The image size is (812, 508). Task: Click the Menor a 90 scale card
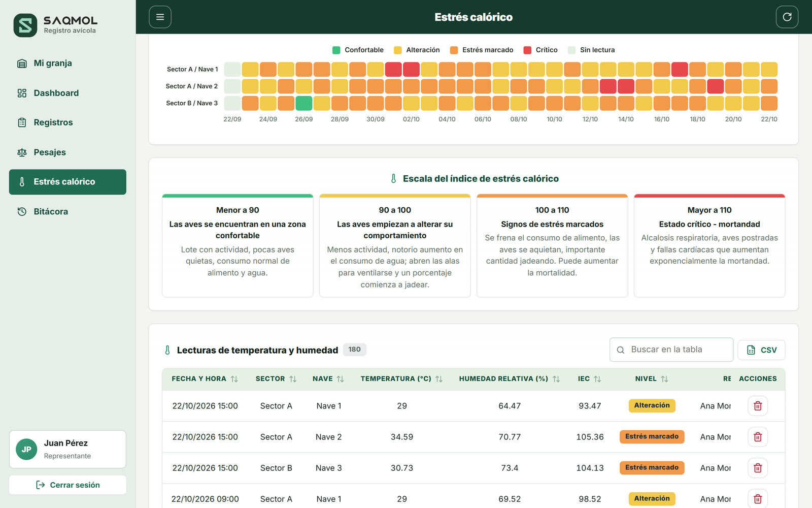coord(238,245)
